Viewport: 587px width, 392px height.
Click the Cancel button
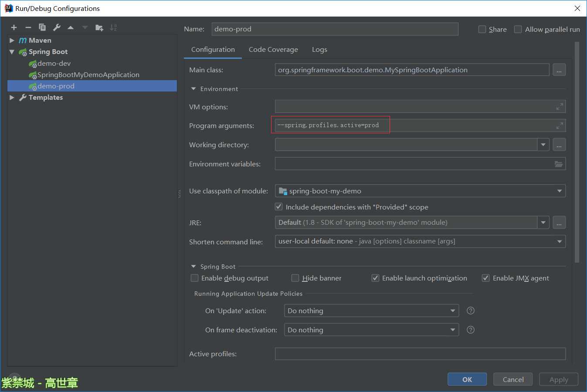coord(513,379)
